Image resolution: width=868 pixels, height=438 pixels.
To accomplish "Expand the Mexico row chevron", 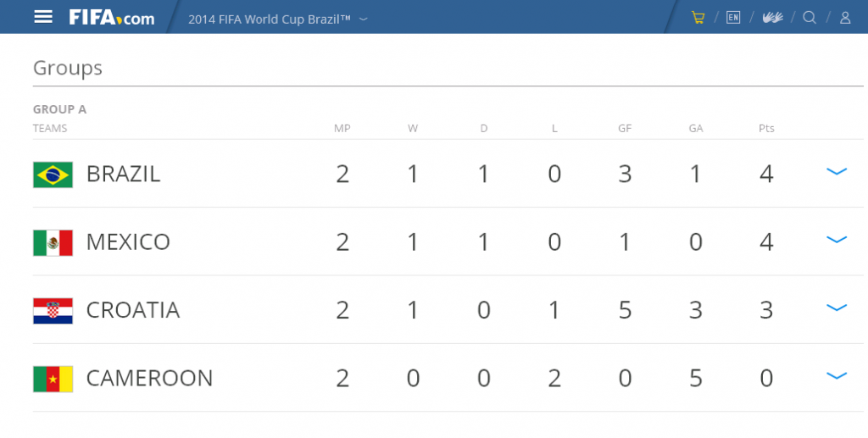I will 837,240.
